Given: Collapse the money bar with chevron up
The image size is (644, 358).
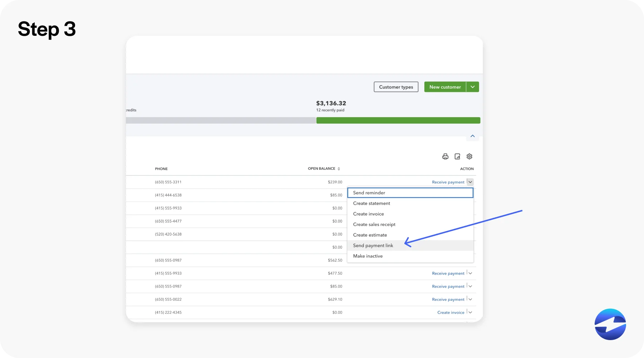Looking at the screenshot, I should tap(473, 136).
